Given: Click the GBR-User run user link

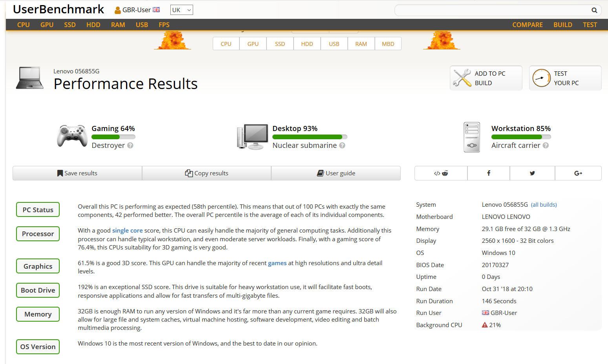Looking at the screenshot, I should [x=504, y=313].
